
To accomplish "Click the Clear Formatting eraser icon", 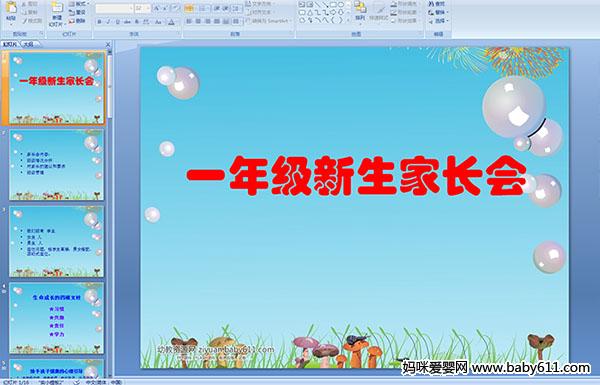I will [x=176, y=8].
